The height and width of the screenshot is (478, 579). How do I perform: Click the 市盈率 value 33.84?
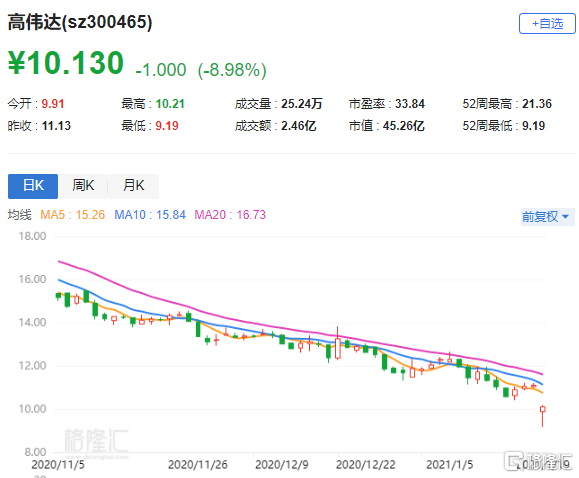pos(410,104)
